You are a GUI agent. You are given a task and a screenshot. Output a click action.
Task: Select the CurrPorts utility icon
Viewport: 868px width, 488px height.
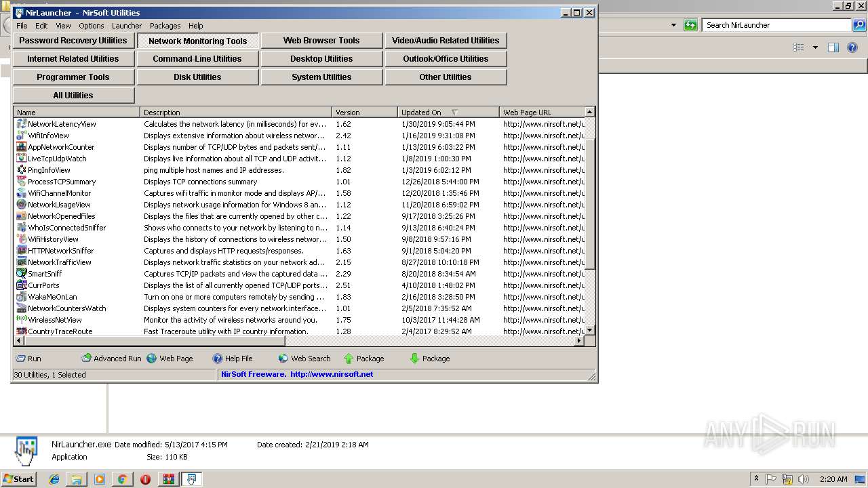[22, 285]
